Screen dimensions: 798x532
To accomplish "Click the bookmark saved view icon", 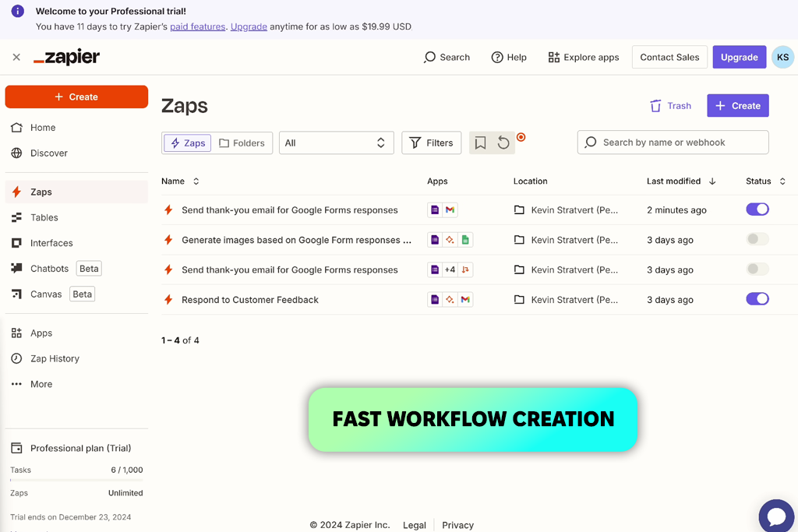I will (480, 143).
